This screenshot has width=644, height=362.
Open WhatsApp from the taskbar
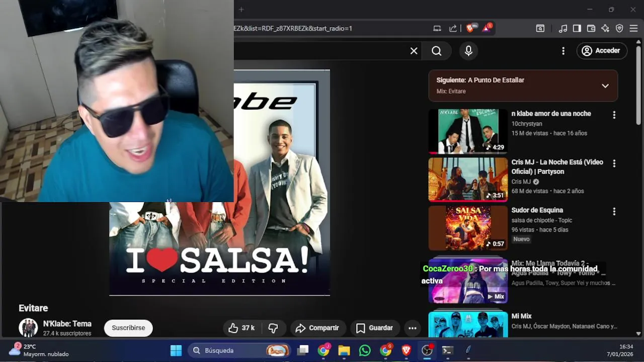365,350
